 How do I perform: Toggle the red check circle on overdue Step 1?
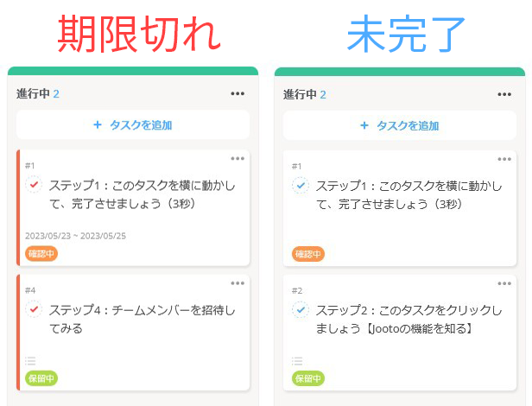pyautogui.click(x=34, y=185)
